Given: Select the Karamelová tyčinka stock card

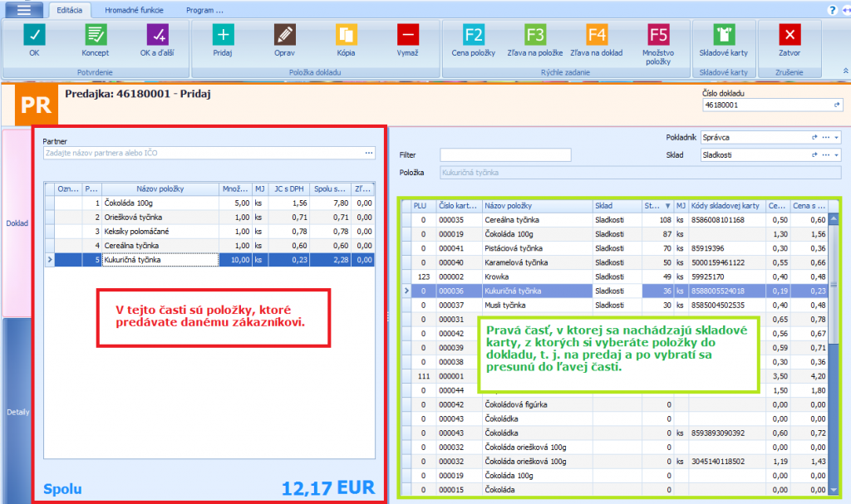Looking at the screenshot, I should 615,262.
